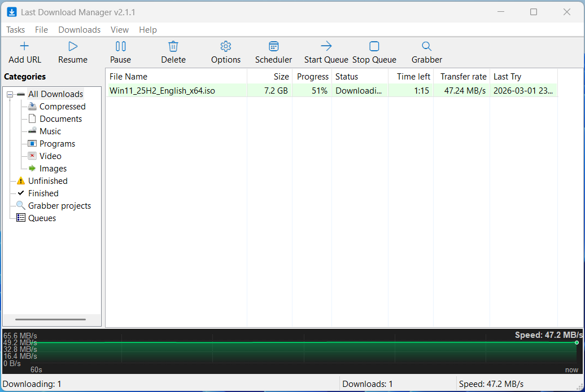The width and height of the screenshot is (585, 392).
Task: Open the Tasks menu
Action: coord(16,30)
